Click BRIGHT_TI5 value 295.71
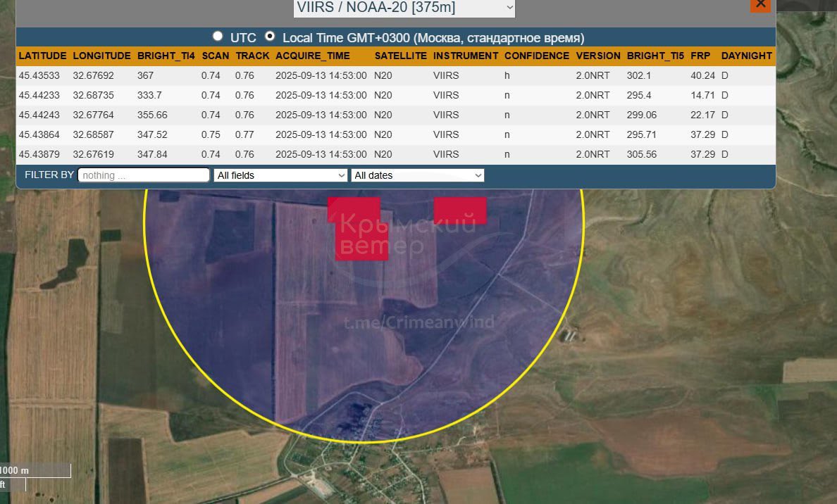The image size is (837, 504). 642,134
